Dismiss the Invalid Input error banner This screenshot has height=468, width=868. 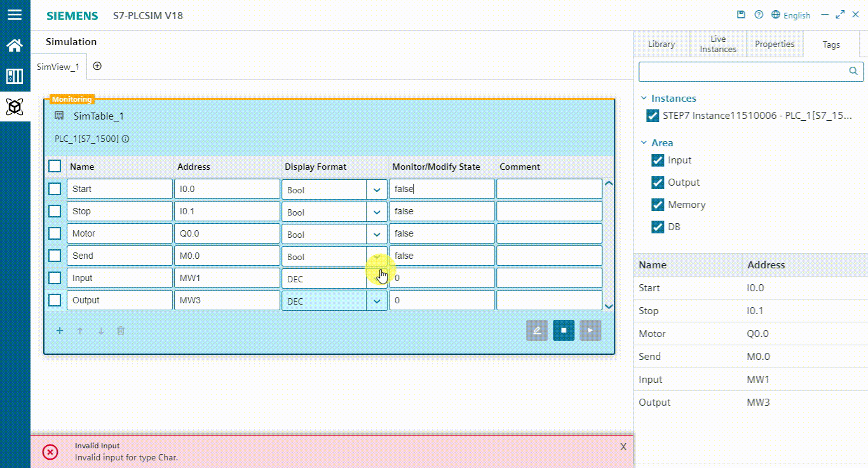623,447
